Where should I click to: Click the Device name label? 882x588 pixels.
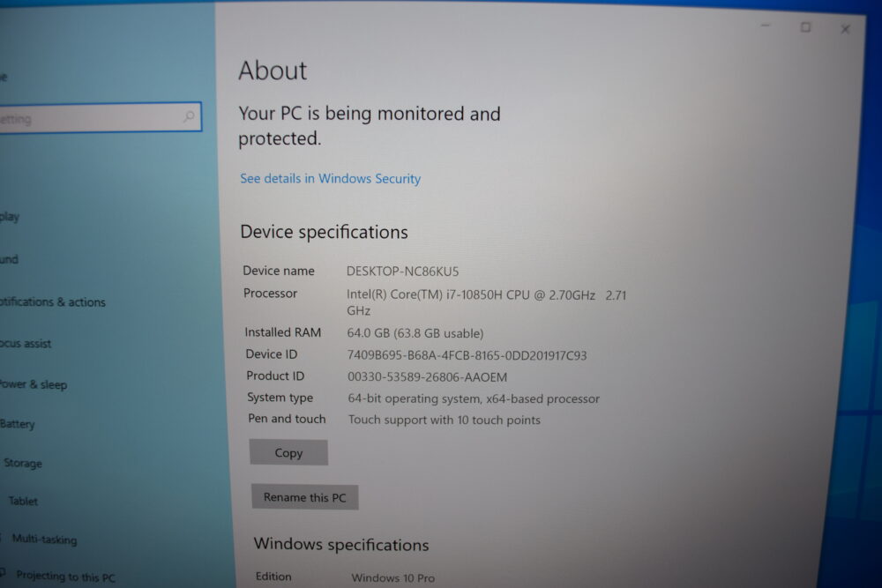click(279, 271)
